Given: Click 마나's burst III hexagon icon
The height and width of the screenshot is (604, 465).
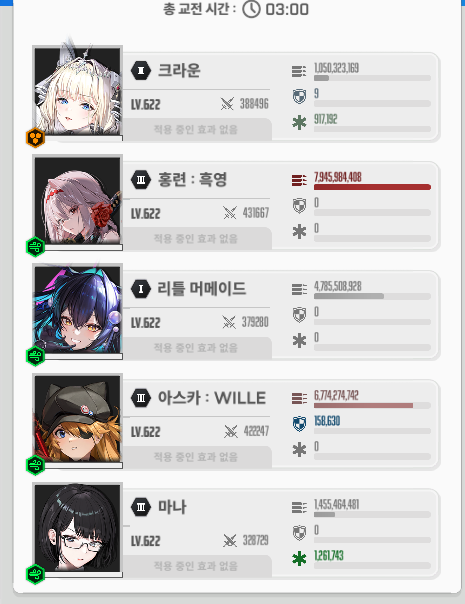Looking at the screenshot, I should 141,507.
